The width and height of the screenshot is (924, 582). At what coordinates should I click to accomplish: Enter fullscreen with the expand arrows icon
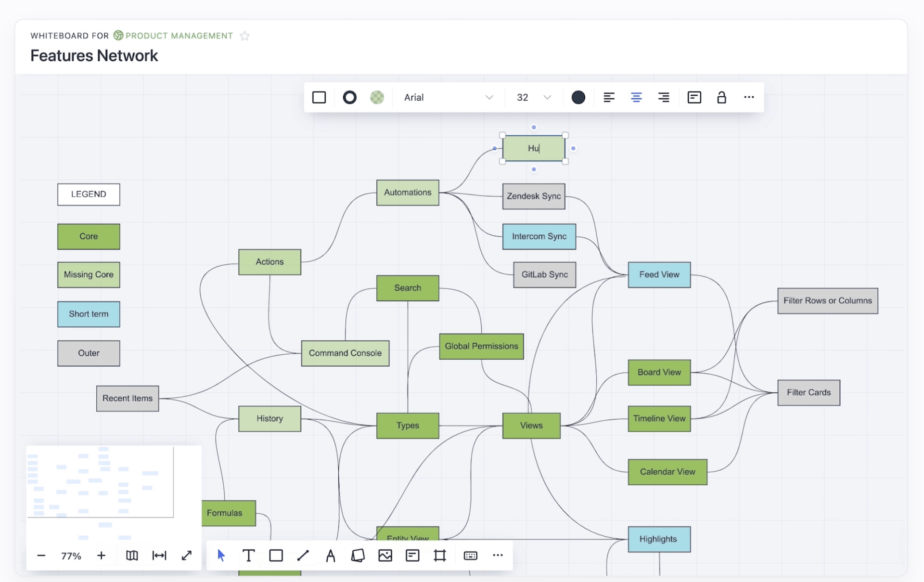187,556
